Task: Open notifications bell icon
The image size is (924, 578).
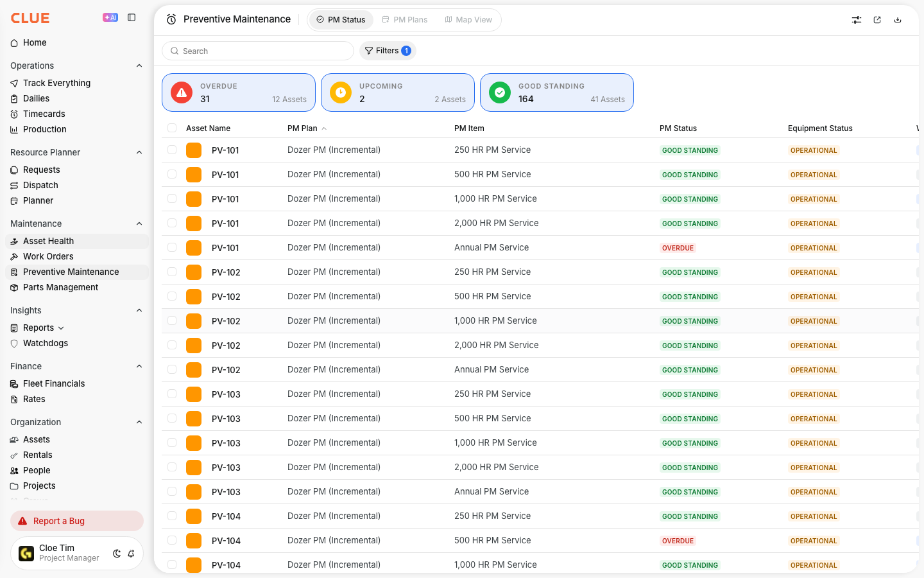Action: point(131,554)
